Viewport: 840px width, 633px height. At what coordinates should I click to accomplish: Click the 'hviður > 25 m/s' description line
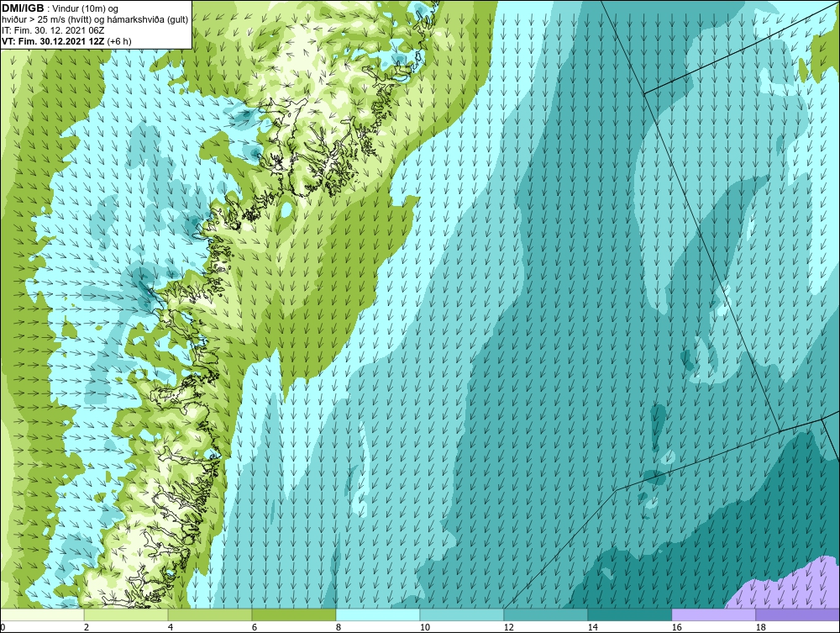[95, 19]
